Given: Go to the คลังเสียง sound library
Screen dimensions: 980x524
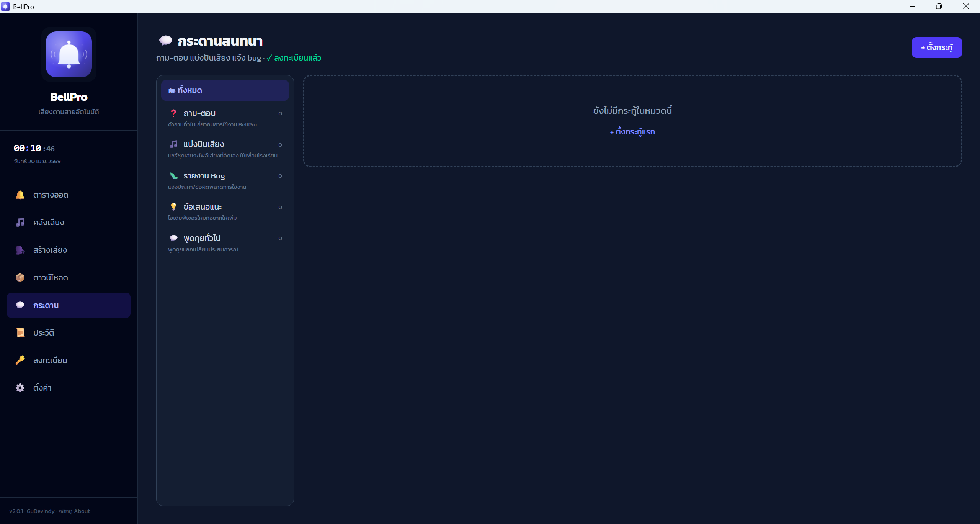Looking at the screenshot, I should click(69, 223).
